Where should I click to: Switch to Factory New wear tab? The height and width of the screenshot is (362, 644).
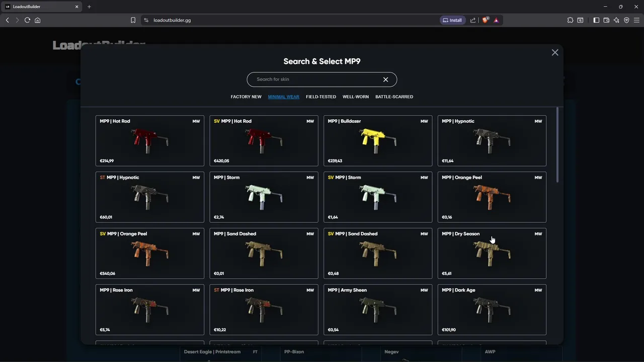[246, 97]
